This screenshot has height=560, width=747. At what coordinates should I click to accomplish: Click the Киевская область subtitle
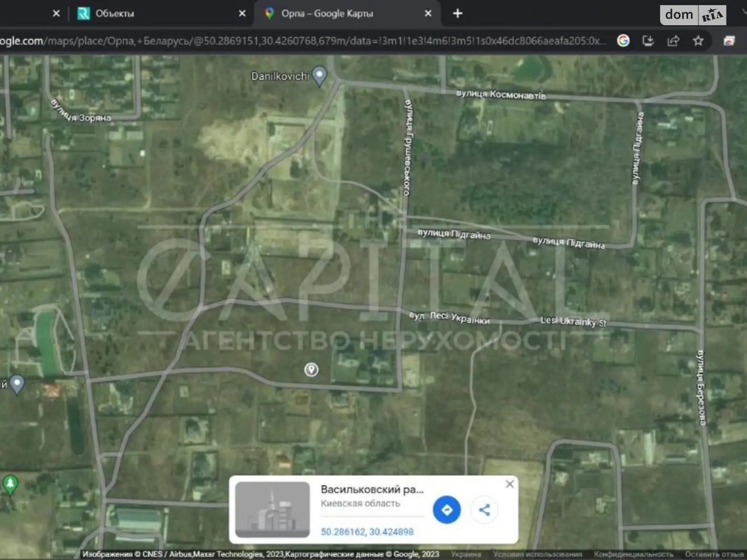click(x=360, y=503)
